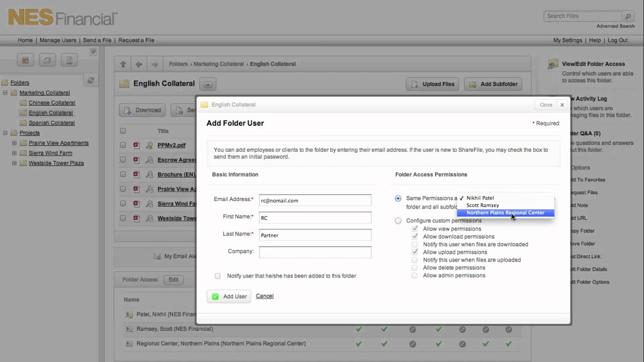Screen dimensions: 644x362
Task: Click the Email Address input field
Action: (315, 201)
